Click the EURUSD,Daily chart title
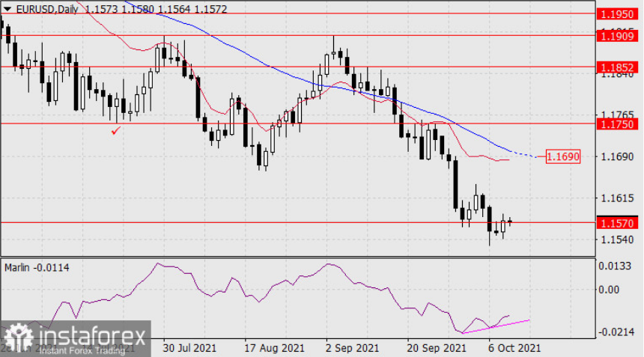Screen dimensions: 644x357 click(47, 9)
